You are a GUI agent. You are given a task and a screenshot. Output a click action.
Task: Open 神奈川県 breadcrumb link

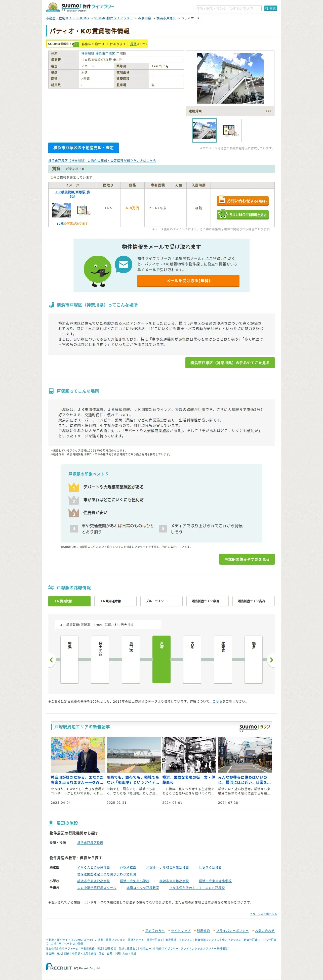click(145, 18)
